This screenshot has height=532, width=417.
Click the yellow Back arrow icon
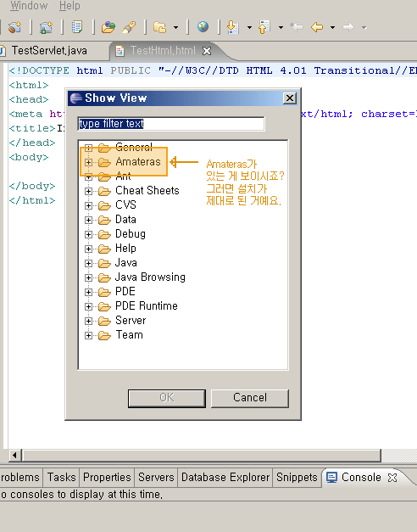click(317, 27)
